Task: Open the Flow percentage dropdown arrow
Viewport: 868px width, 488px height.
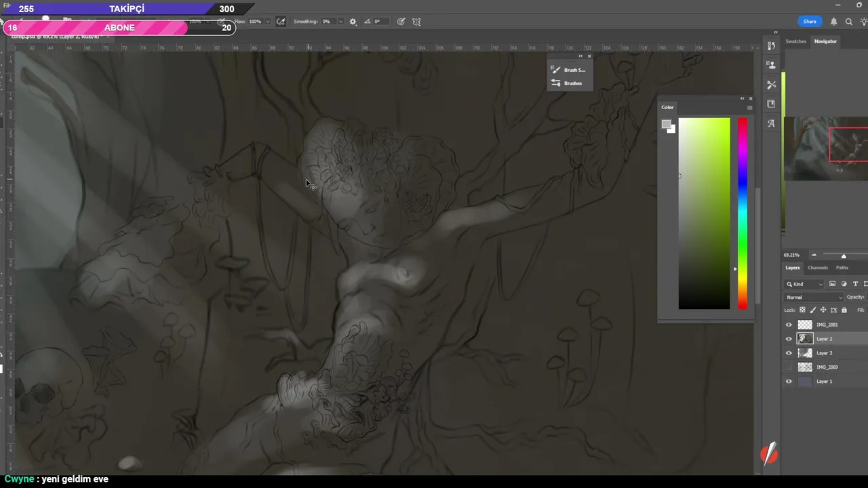Action: (x=268, y=22)
